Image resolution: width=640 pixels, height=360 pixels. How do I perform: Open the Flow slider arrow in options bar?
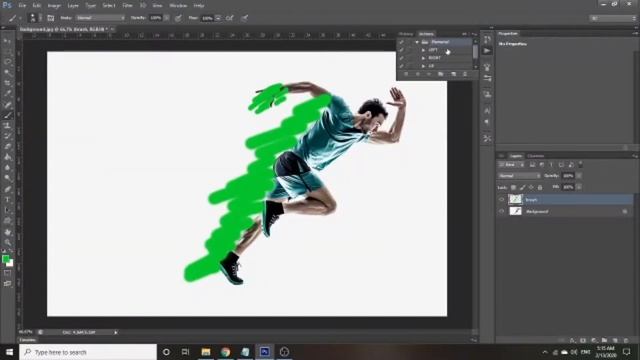(x=218, y=18)
